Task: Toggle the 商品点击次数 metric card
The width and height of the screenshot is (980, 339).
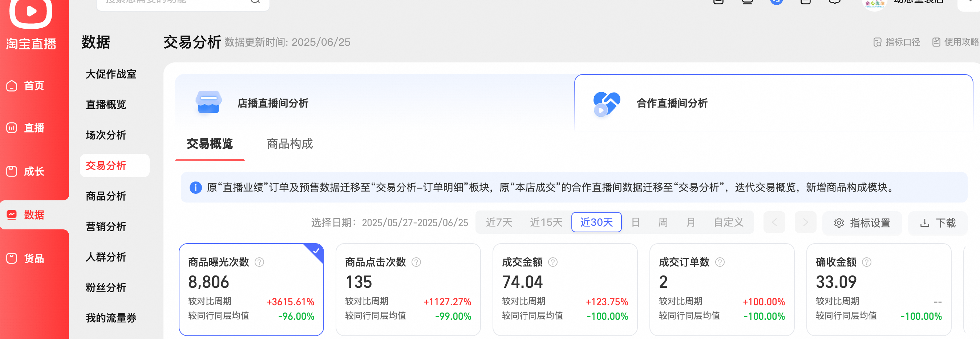Action: pyautogui.click(x=408, y=290)
